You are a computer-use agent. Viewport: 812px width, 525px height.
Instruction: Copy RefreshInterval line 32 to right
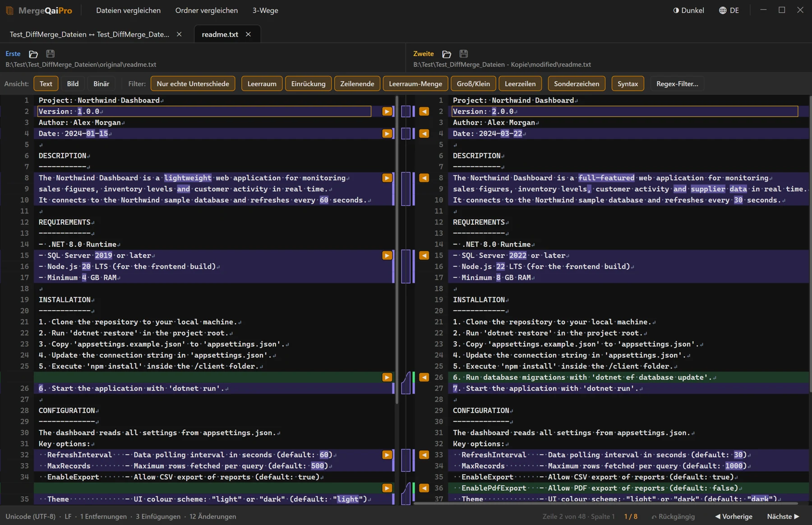387,455
